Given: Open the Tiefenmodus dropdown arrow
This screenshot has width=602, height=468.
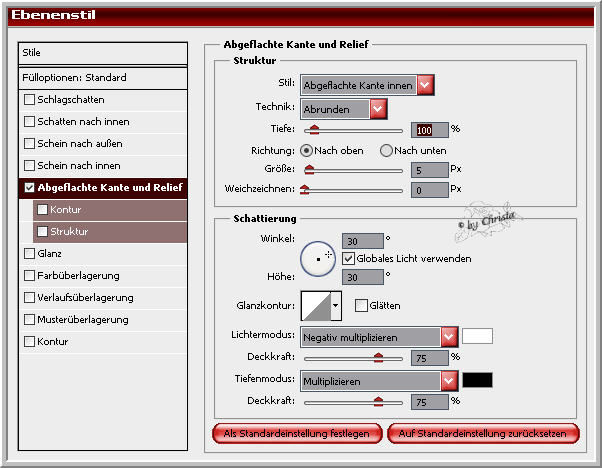Looking at the screenshot, I should (x=449, y=381).
